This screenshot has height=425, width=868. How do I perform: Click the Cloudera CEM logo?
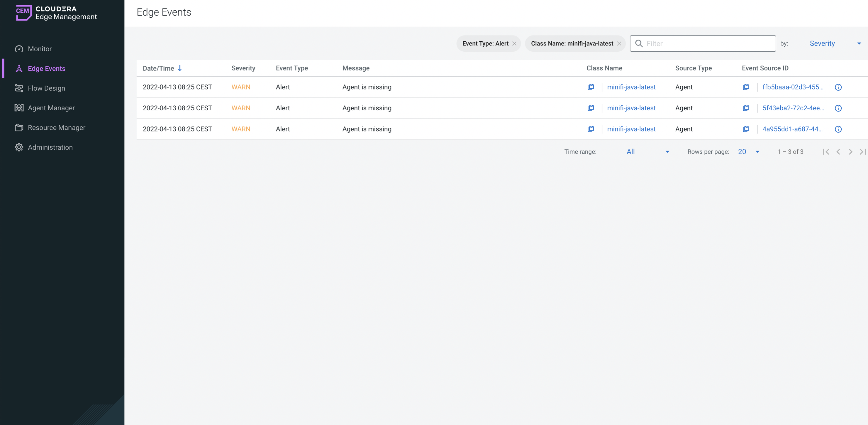(x=24, y=13)
